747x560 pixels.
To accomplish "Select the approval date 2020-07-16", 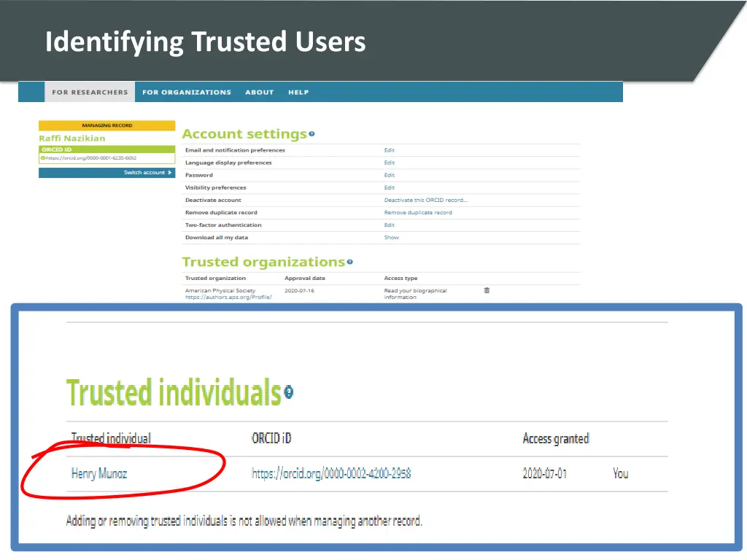I will point(299,290).
